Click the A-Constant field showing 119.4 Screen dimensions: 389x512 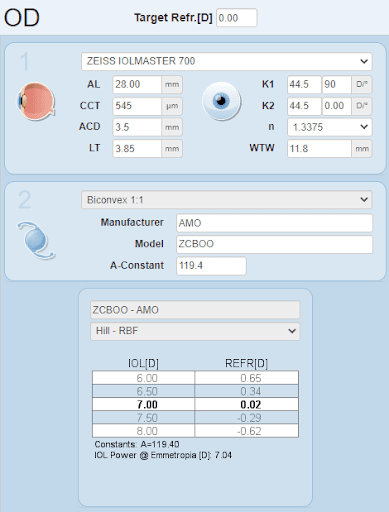[211, 266]
